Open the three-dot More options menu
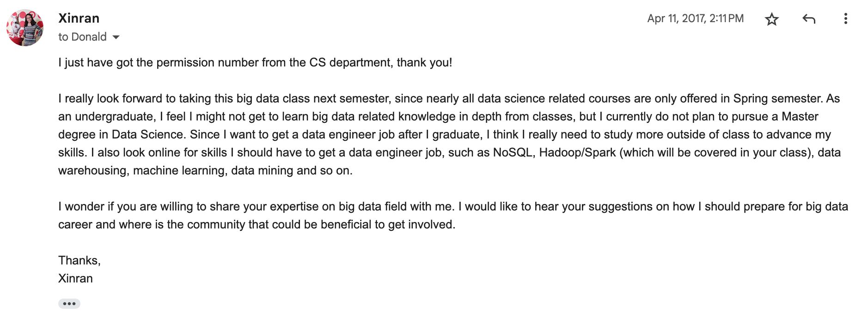Viewport: 868px width, 324px height. pyautogui.click(x=845, y=19)
